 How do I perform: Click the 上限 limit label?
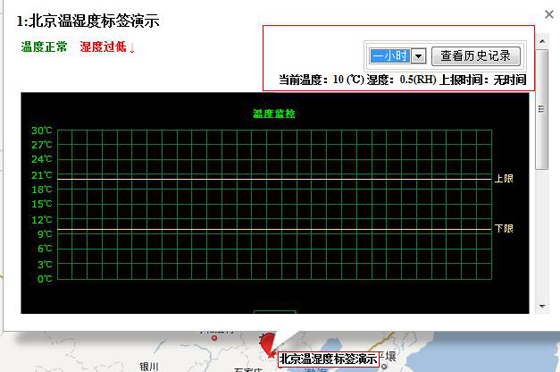[504, 179]
